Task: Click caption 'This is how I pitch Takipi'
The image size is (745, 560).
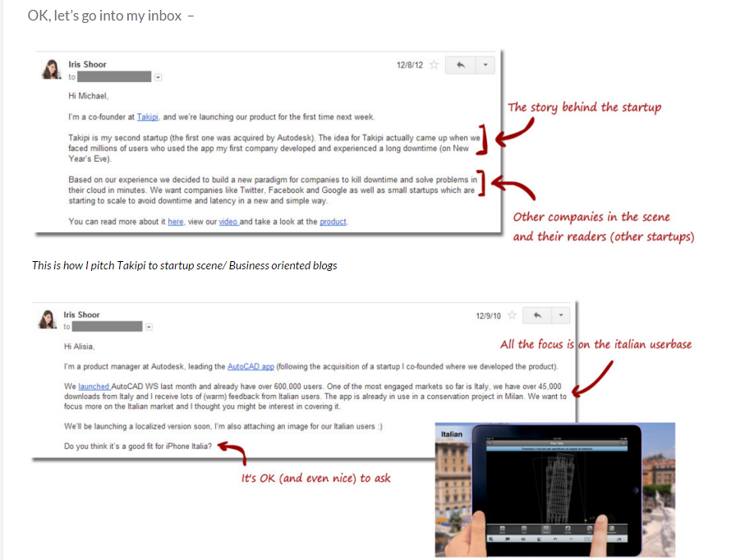Action: pyautogui.click(x=184, y=265)
